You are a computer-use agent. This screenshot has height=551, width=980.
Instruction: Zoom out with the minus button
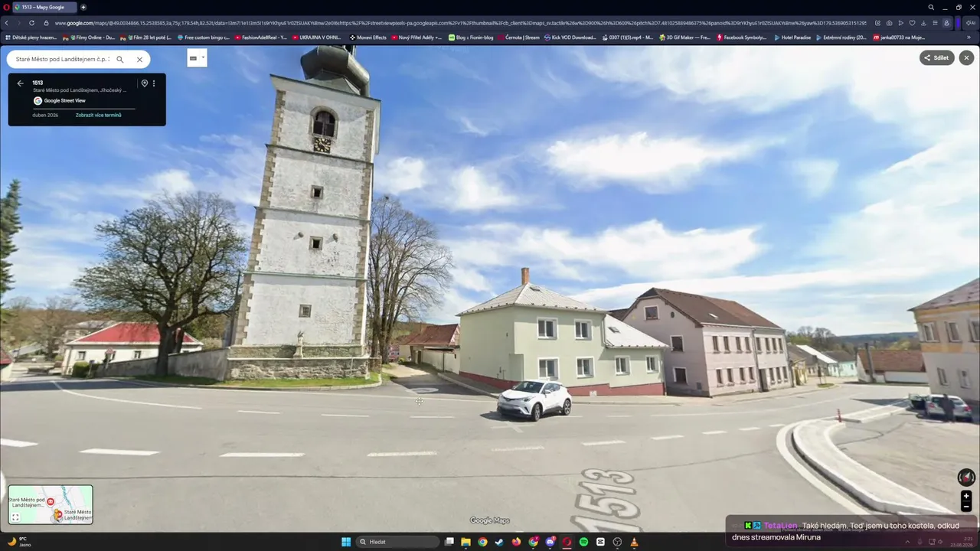coord(966,507)
